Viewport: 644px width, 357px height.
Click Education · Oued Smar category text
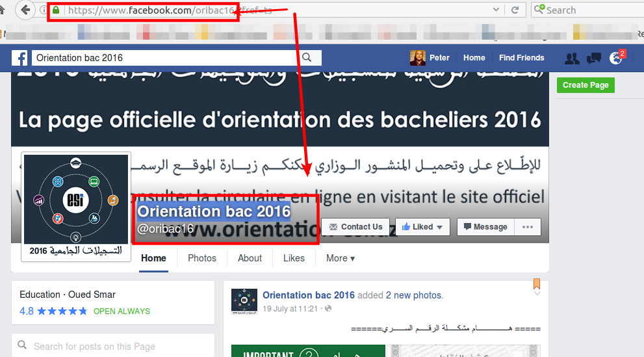coord(68,295)
